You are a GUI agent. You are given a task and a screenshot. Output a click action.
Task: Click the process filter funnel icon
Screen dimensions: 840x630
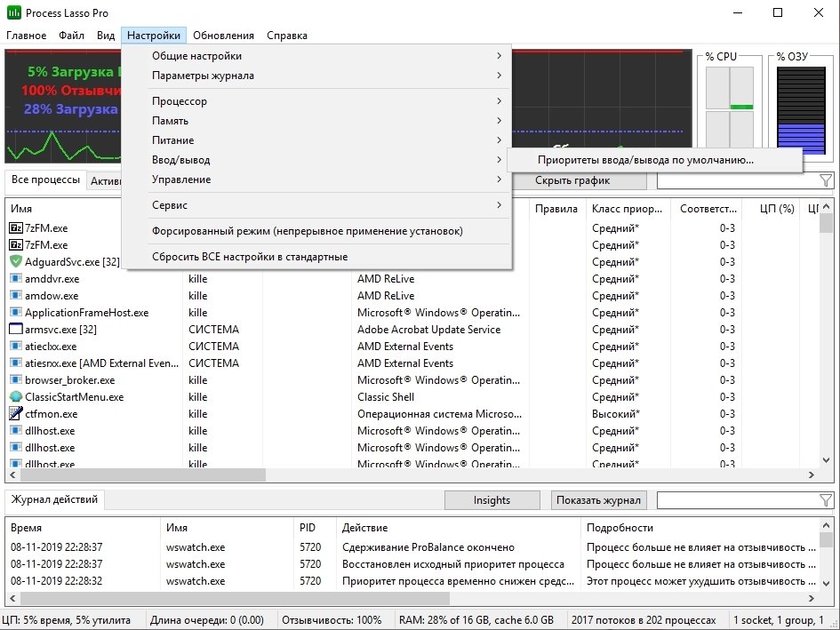pyautogui.click(x=826, y=180)
